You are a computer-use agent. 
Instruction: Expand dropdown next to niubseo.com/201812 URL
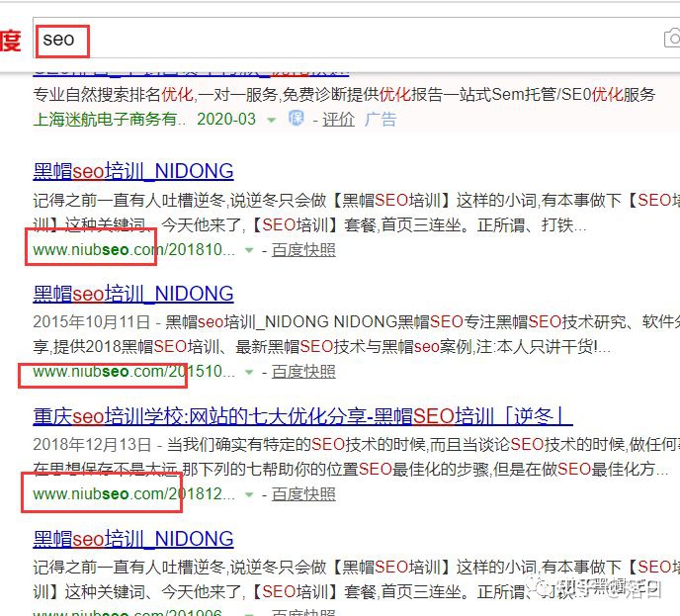249,494
